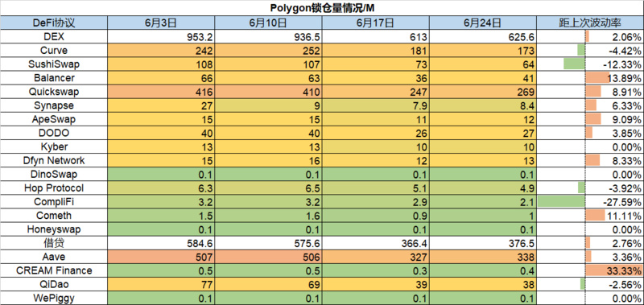The image size is (644, 305).
Task: Select the -27.59% volatility cell
Action: tap(591, 201)
